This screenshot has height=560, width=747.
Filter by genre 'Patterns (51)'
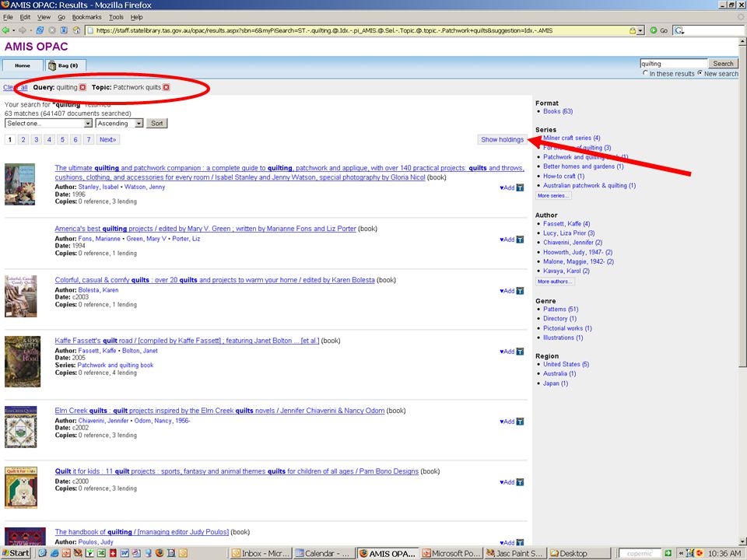(x=561, y=309)
